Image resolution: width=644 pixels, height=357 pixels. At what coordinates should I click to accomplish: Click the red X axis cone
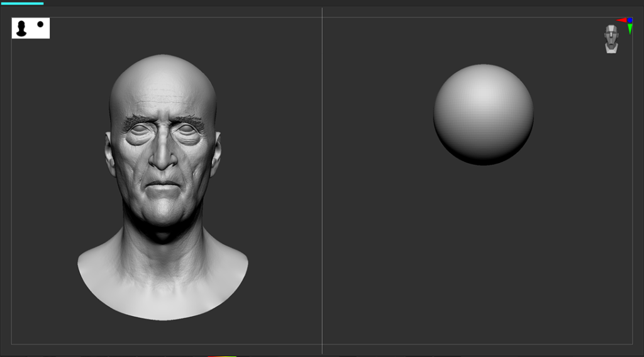point(621,20)
